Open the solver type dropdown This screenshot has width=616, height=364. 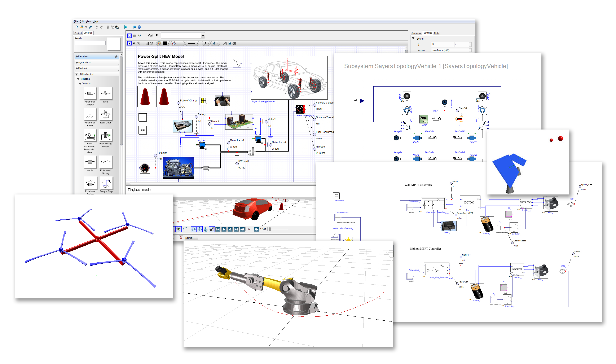470,50
